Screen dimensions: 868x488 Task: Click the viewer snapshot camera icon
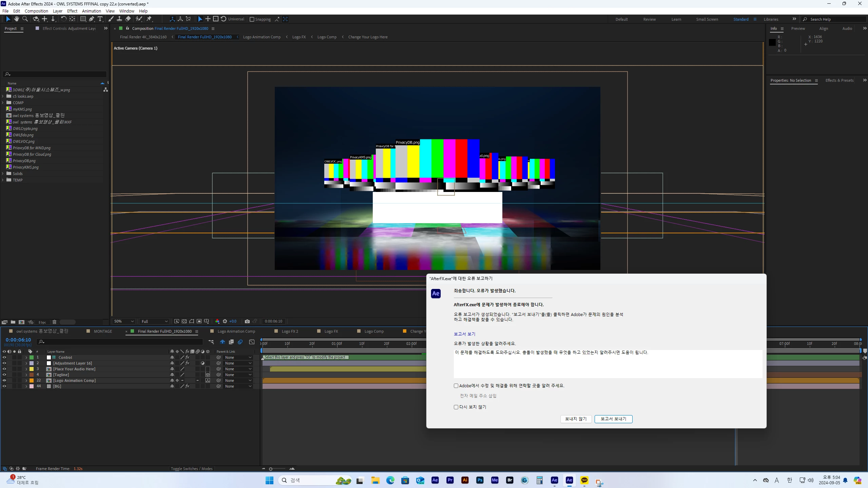(x=247, y=321)
